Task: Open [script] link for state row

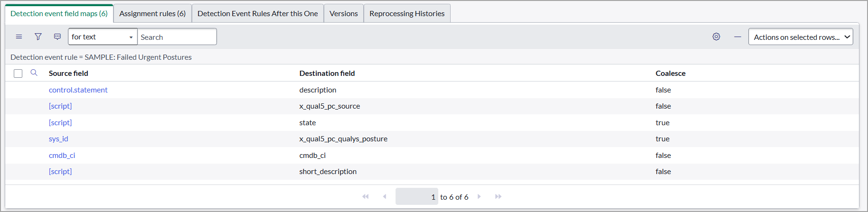Action: point(60,122)
